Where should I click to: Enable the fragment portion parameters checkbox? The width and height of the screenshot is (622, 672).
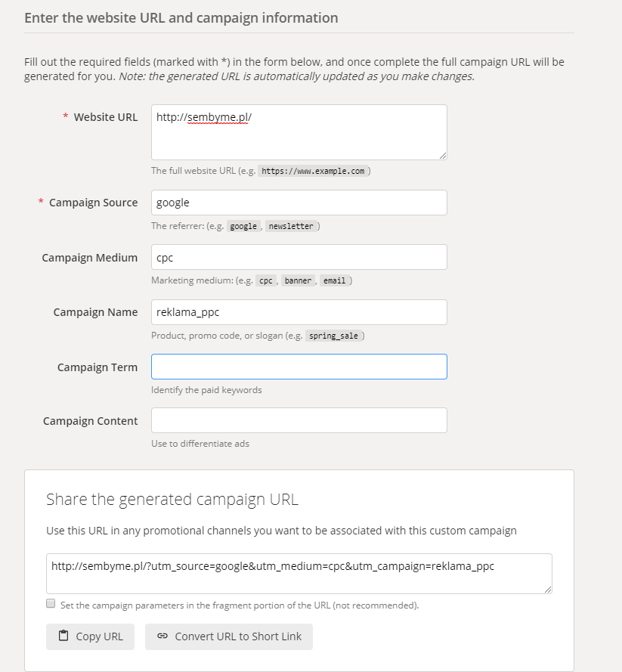pos(51,604)
